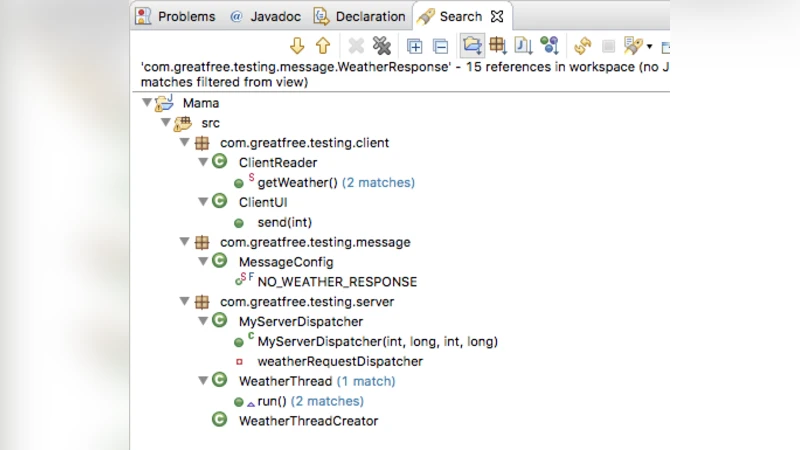This screenshot has height=450, width=800.
Task: Open the previous searches dropdown arrow
Action: (650, 47)
